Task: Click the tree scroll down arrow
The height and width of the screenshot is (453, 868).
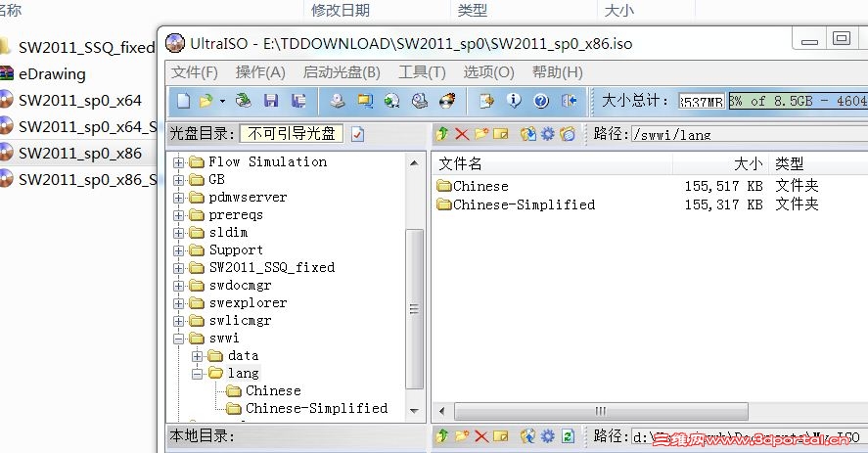Action: tap(414, 411)
